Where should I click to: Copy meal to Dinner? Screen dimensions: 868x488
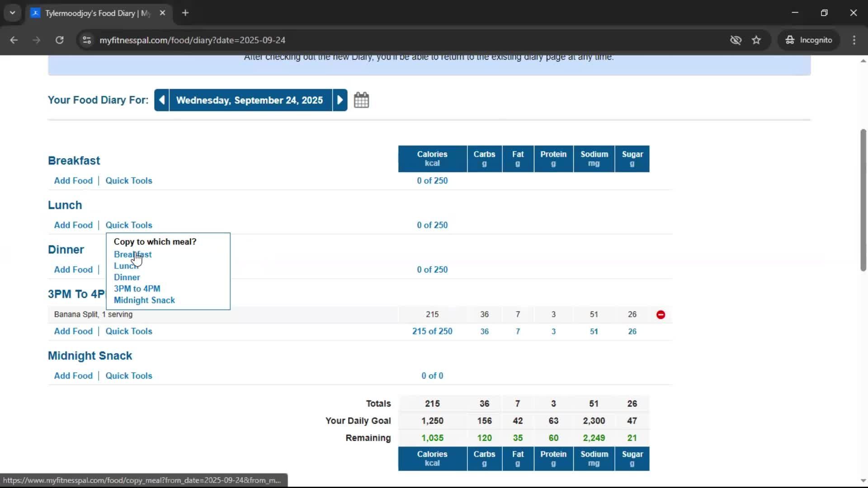pos(127,277)
